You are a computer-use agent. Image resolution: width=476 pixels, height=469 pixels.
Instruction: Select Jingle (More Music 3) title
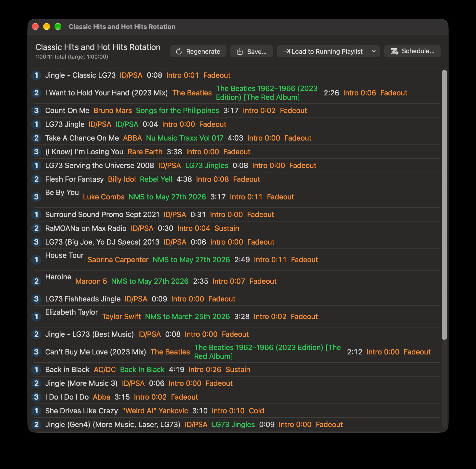coord(81,384)
